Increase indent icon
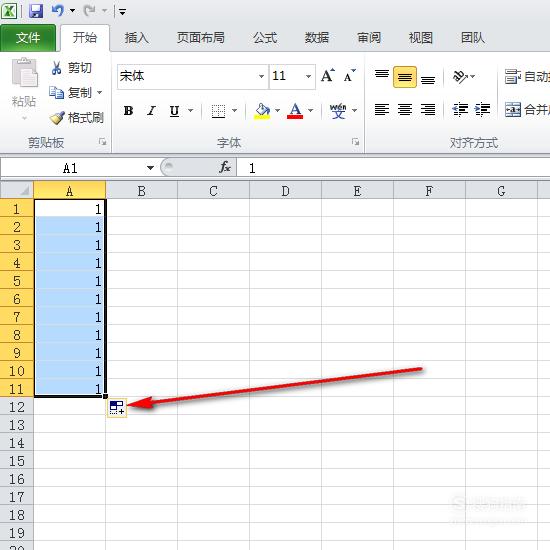Image resolution: width=550 pixels, height=550 pixels. (x=482, y=110)
